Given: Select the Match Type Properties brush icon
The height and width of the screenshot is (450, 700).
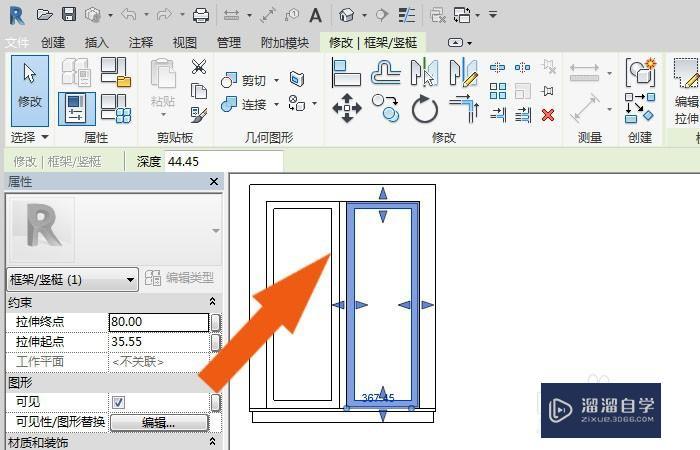Looking at the screenshot, I should [x=199, y=115].
